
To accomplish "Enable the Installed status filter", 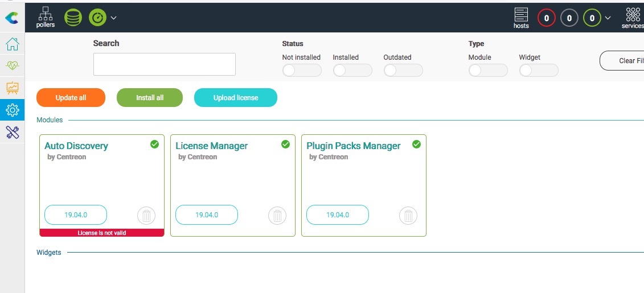I will 352,70.
